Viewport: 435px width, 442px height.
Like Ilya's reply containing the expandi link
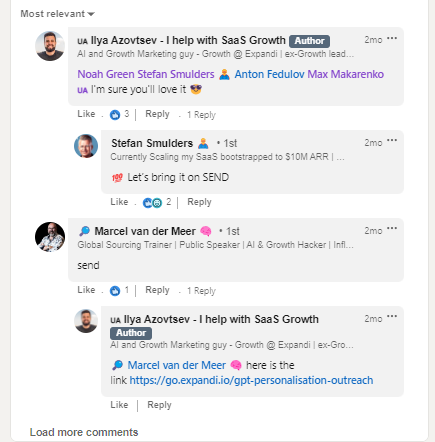pos(119,405)
